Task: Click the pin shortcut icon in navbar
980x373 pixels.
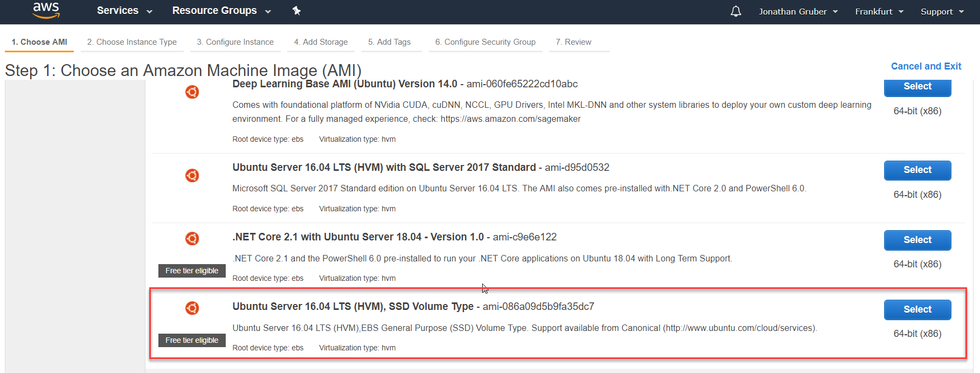Action: coord(296,11)
